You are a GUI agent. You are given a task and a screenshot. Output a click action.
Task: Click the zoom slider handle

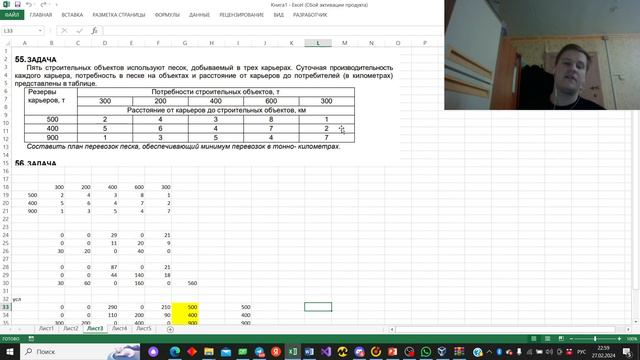595,339
